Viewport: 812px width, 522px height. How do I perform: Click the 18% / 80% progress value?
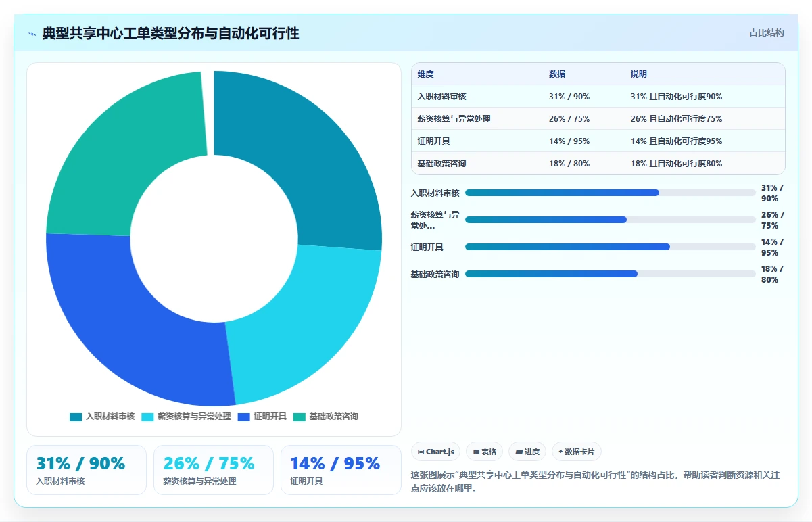772,274
